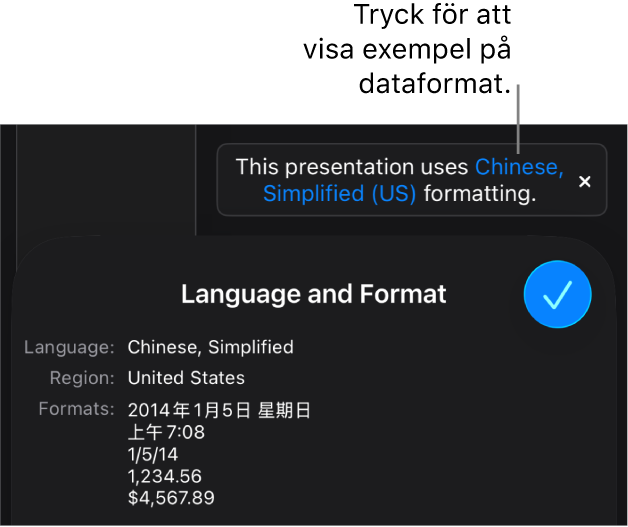Viewport: 628px width, 527px height.
Task: Select the Region value United States
Action: (x=186, y=378)
